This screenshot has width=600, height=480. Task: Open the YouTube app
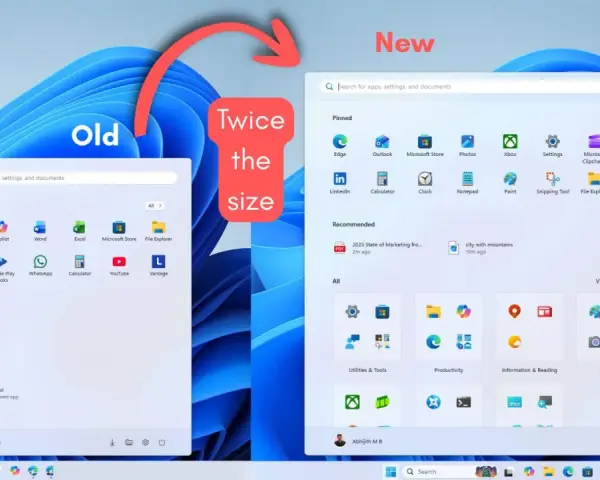pyautogui.click(x=119, y=265)
